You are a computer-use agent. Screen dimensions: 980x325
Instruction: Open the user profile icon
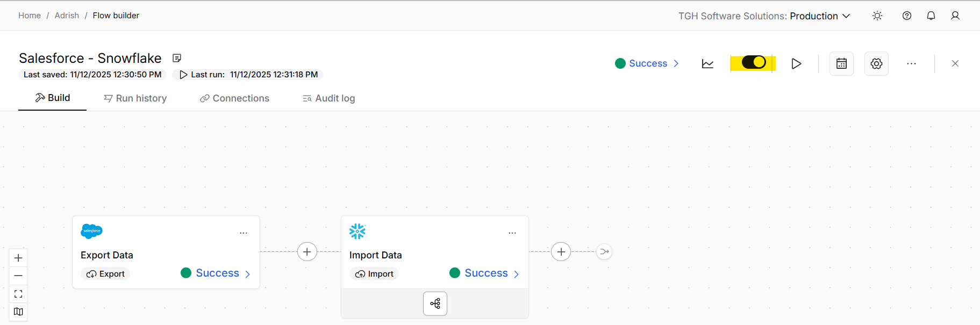tap(955, 16)
